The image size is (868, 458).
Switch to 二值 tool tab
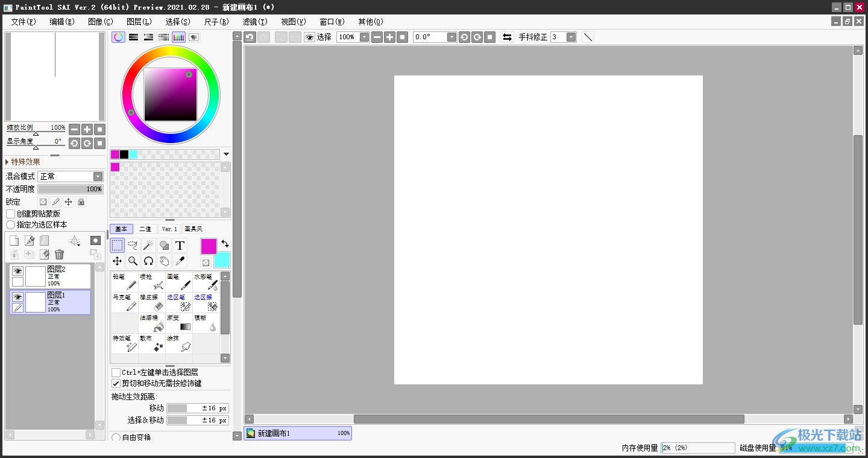coord(145,229)
